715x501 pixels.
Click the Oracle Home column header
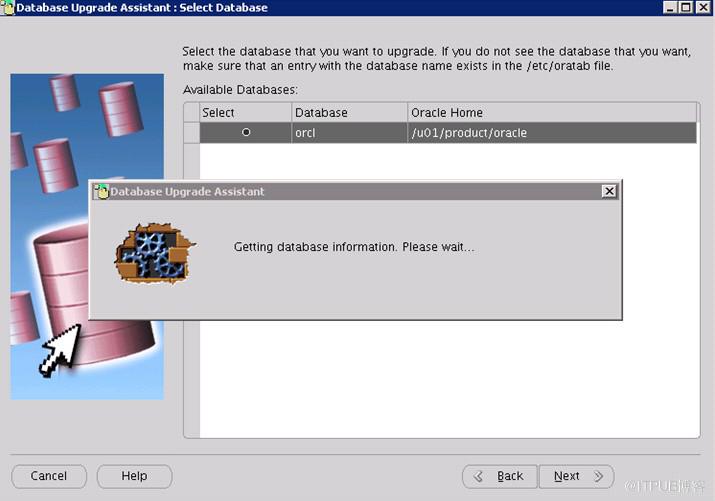point(552,112)
